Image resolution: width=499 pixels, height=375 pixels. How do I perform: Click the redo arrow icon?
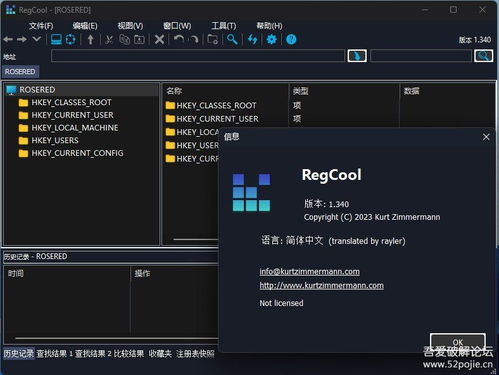tap(194, 40)
